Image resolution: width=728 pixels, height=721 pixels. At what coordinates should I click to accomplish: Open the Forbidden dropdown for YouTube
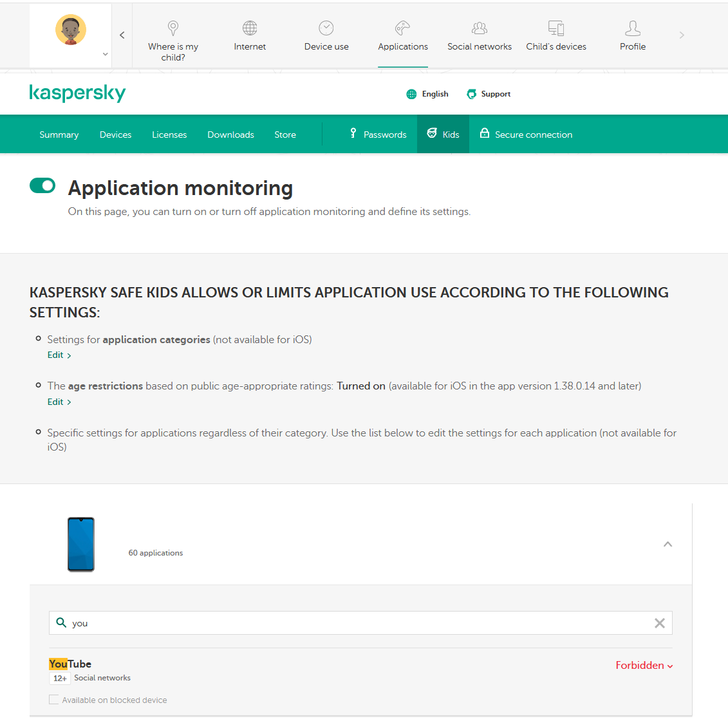coord(644,665)
